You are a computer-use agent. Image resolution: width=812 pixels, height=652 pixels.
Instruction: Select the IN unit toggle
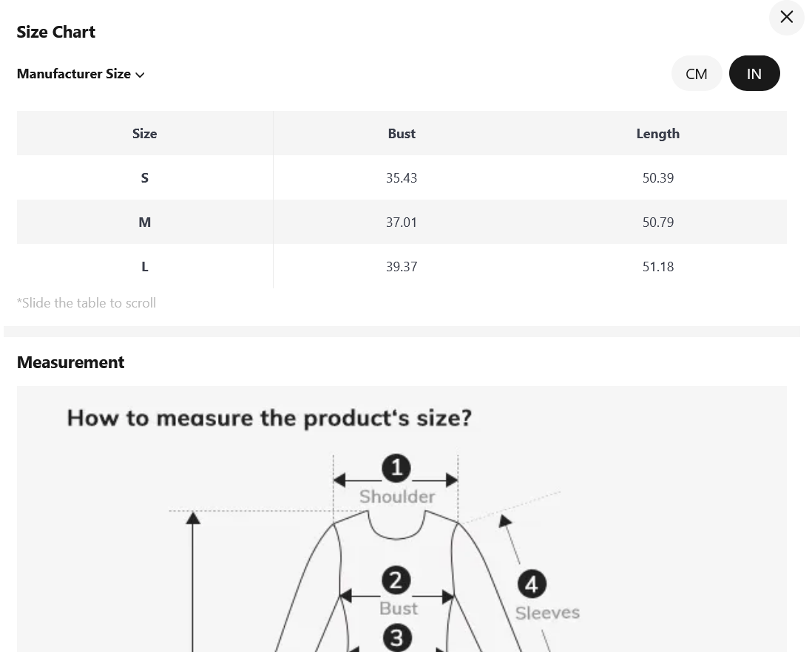[754, 73]
